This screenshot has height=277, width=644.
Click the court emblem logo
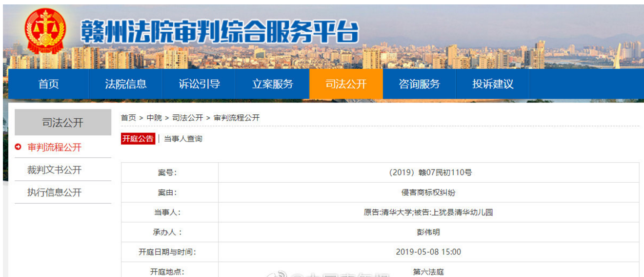tap(44, 31)
